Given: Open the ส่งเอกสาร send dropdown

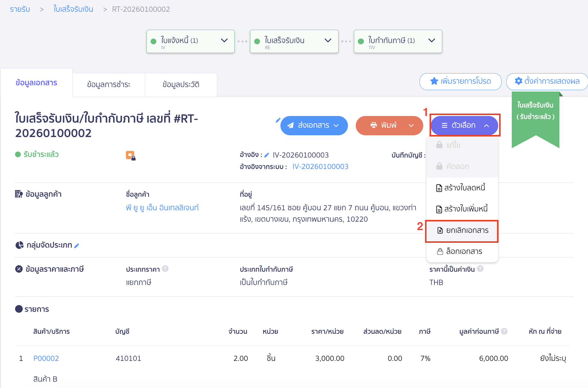Looking at the screenshot, I should 314,125.
